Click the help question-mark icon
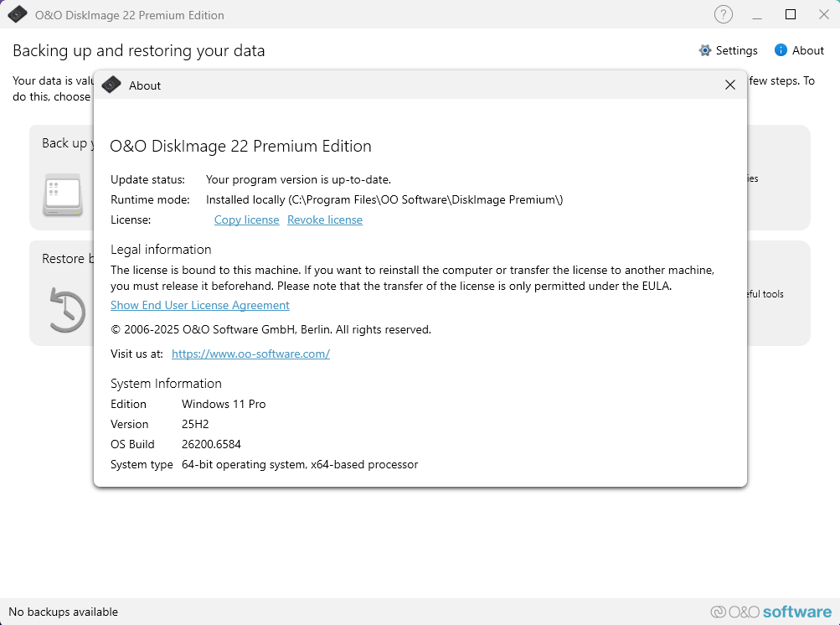This screenshot has width=840, height=625. point(723,14)
